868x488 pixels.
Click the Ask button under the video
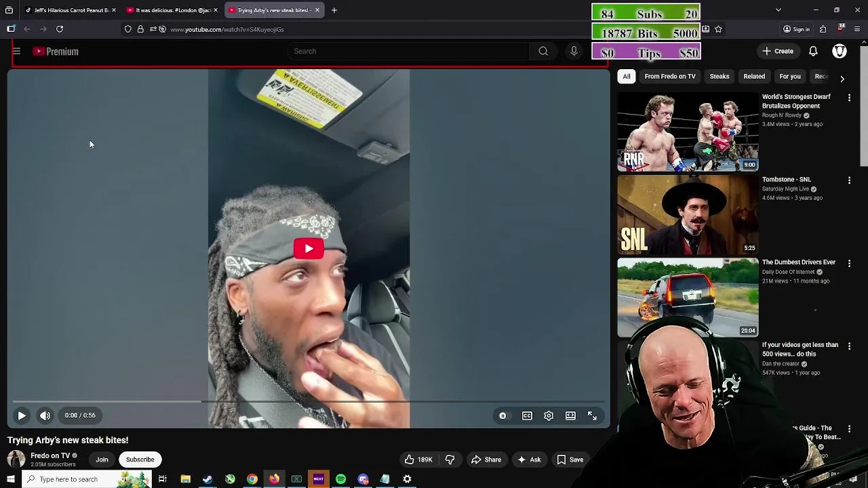(x=528, y=460)
